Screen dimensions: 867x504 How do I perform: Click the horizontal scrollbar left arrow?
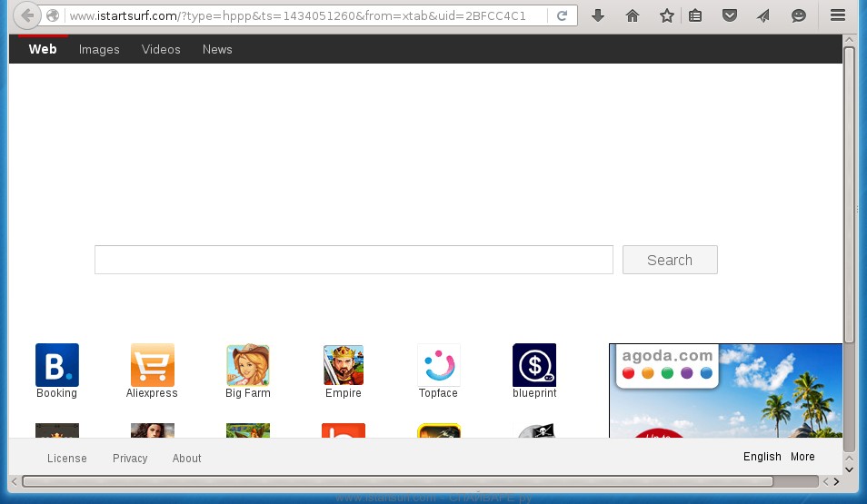tap(15, 481)
